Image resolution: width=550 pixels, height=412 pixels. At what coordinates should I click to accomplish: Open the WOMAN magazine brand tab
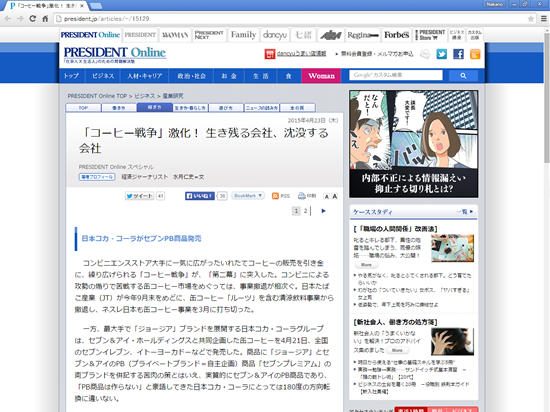point(175,35)
